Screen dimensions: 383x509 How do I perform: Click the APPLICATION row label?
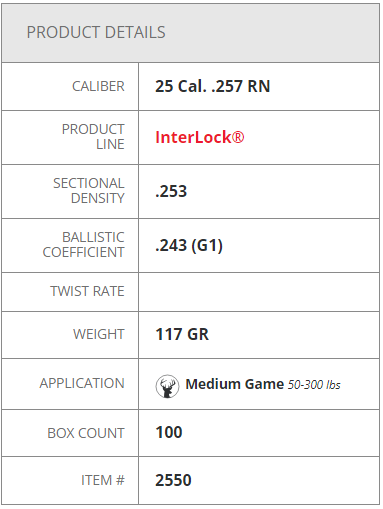coord(82,383)
